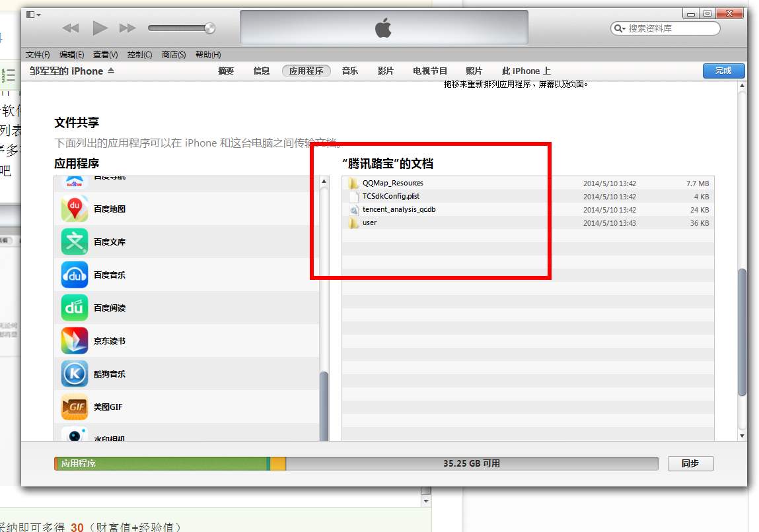The height and width of the screenshot is (532, 759).
Task: Click the user folder icon
Action: (x=353, y=222)
